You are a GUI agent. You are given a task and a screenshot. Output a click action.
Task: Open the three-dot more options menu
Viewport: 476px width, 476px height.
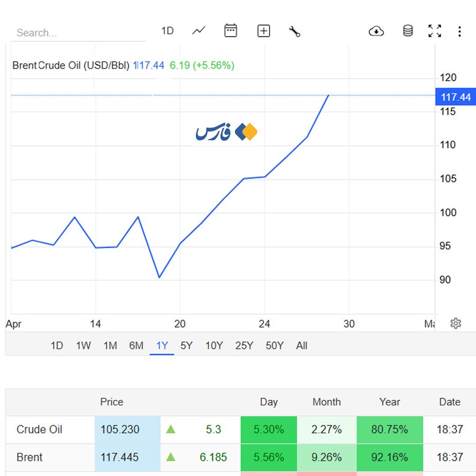click(x=460, y=31)
